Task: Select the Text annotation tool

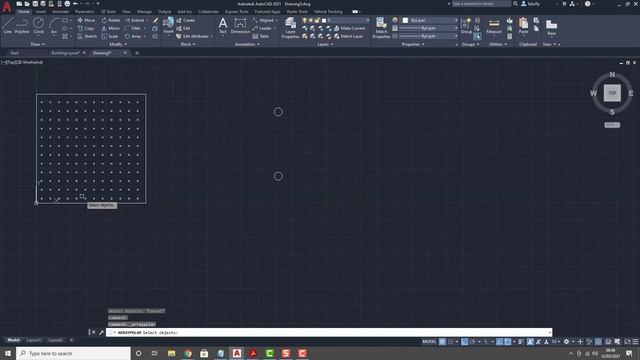Action: pyautogui.click(x=223, y=25)
